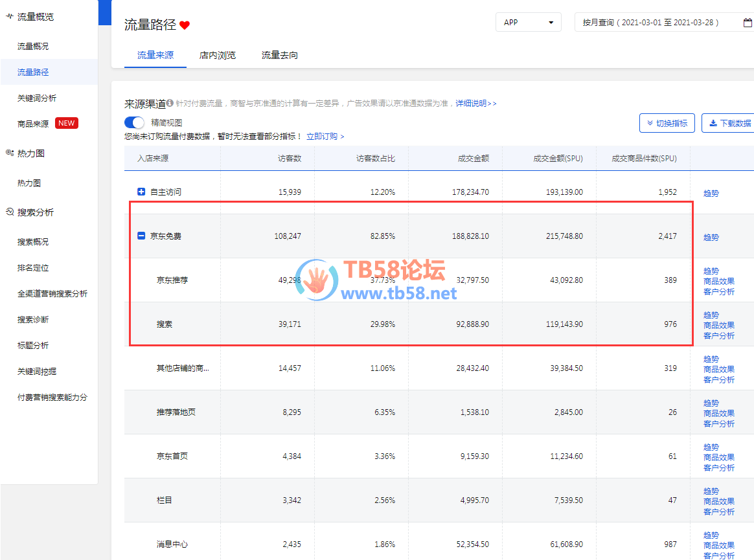
Task: Collapse the 京东免费 row with minus icon
Action: coord(141,236)
